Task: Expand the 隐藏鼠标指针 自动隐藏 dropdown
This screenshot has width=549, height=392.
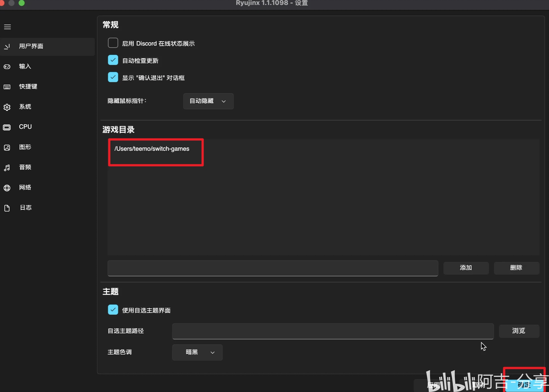Action: coord(208,101)
